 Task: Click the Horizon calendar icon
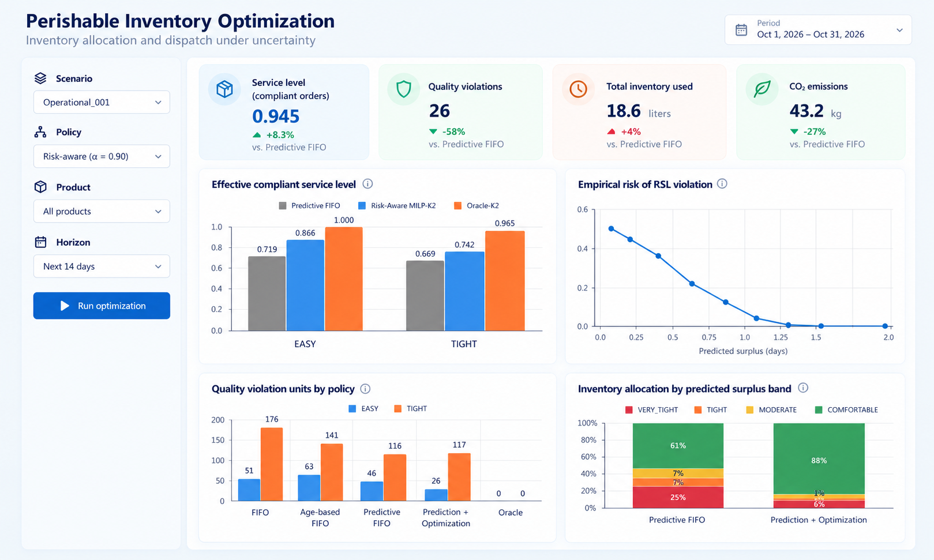click(40, 242)
